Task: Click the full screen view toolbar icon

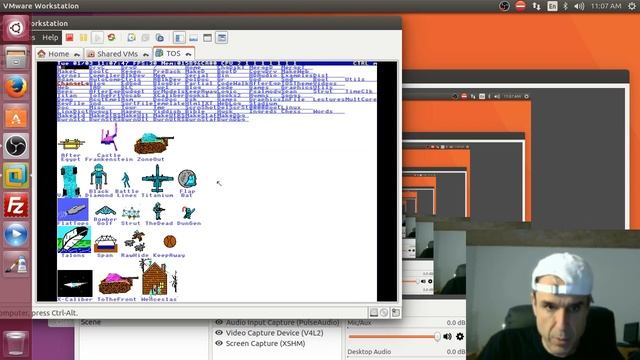Action: click(207, 38)
